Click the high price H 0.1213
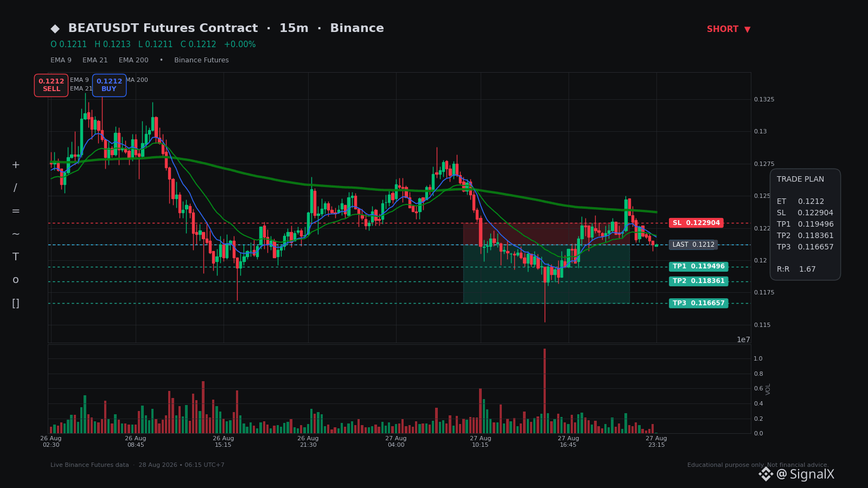This screenshot has height=488, width=868. coord(112,44)
